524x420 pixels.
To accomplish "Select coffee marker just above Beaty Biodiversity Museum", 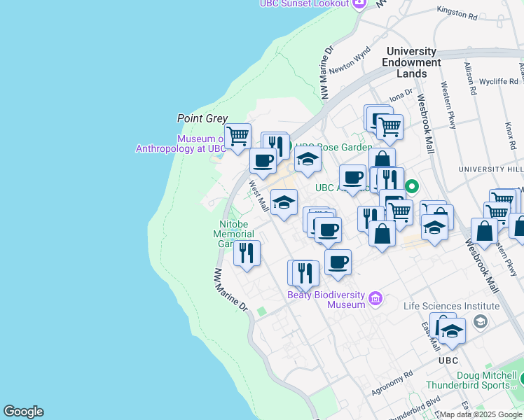I will pyautogui.click(x=338, y=262).
